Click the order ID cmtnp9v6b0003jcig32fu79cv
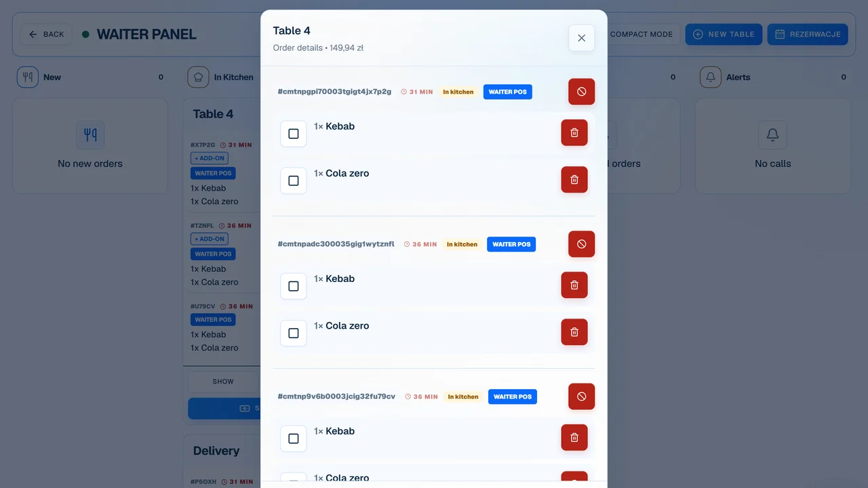Viewport: 868px width, 488px height. pos(336,396)
